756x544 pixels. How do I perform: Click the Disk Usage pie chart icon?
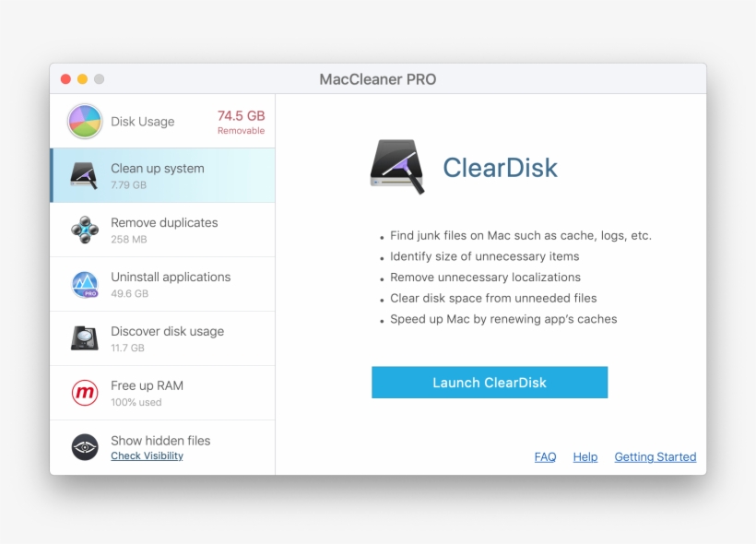click(x=85, y=122)
